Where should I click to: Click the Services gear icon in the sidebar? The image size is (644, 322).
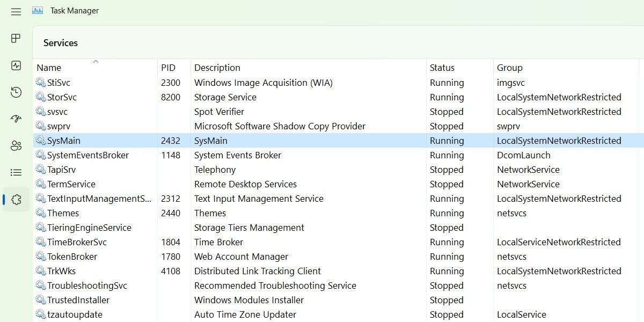[16, 199]
